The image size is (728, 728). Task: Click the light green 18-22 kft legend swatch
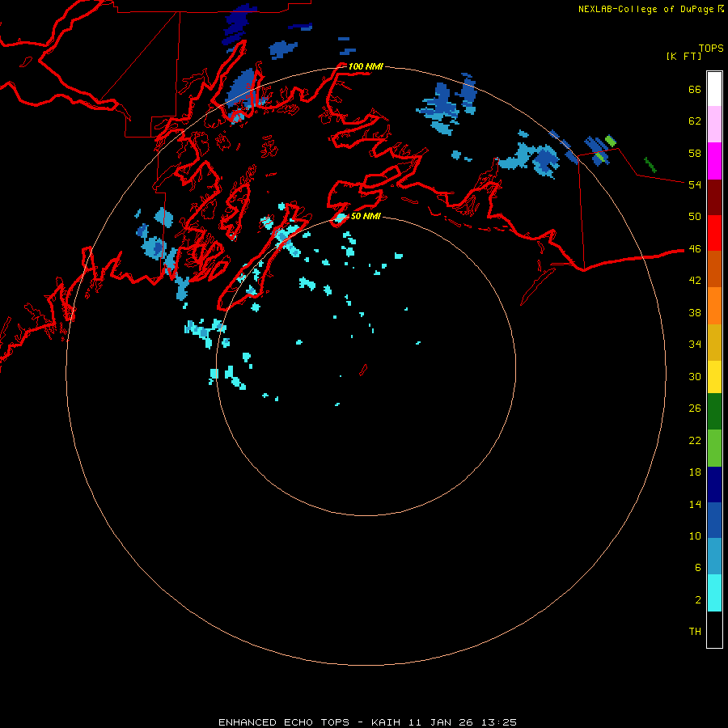(714, 448)
